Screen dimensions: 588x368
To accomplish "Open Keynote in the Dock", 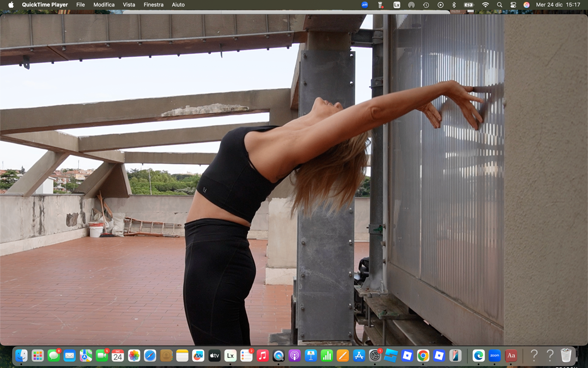I will [311, 355].
